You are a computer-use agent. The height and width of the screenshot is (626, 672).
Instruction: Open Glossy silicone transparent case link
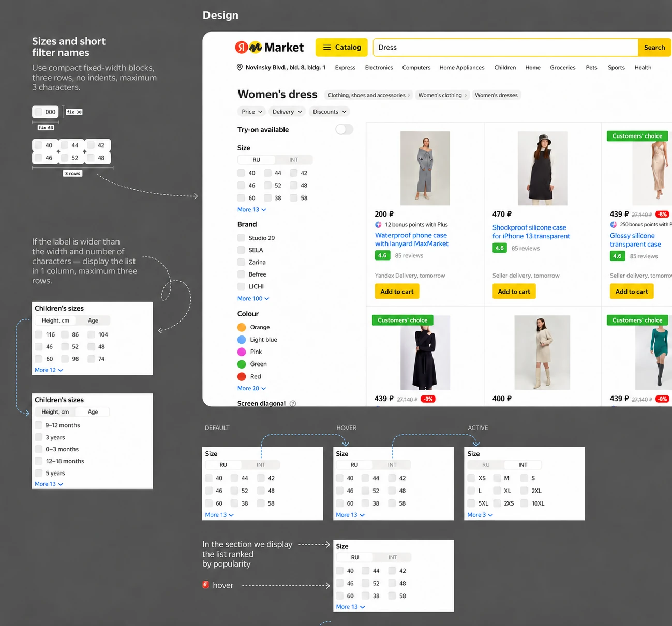635,240
